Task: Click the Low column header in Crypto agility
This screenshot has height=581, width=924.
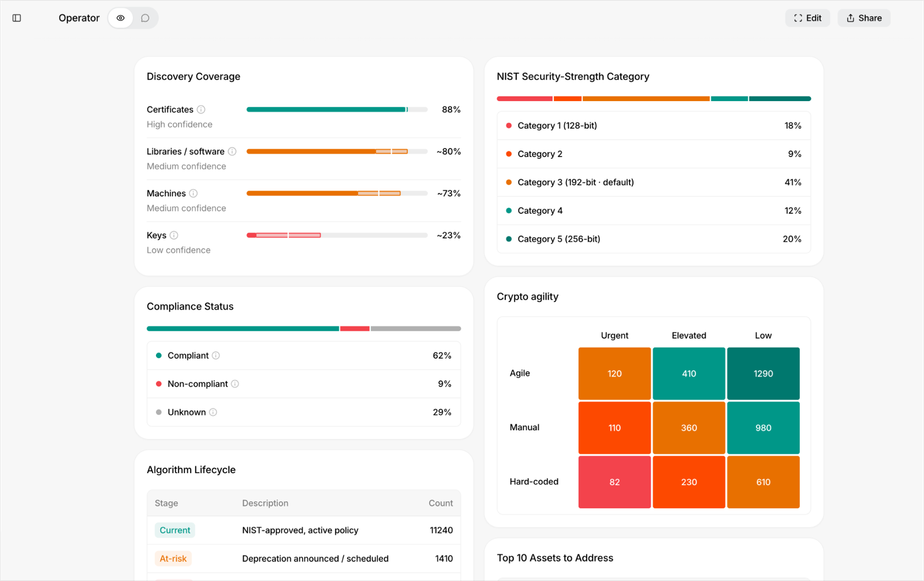Action: click(x=763, y=336)
